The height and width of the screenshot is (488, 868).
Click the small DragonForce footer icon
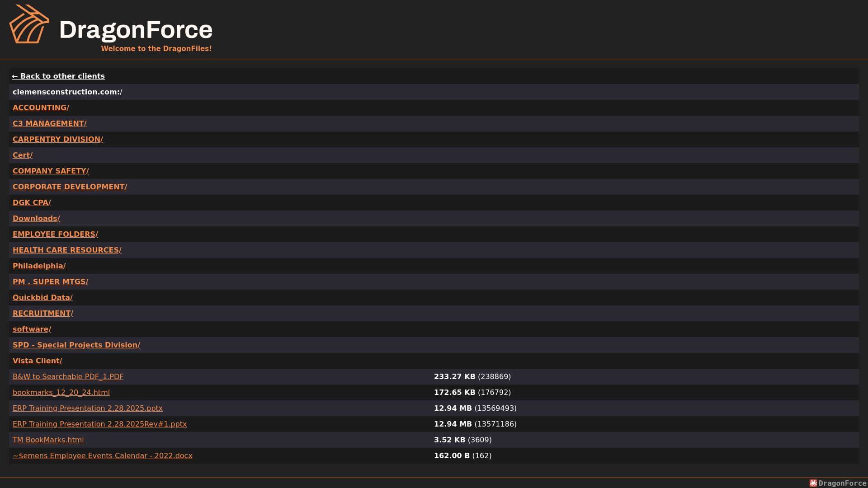tap(813, 483)
